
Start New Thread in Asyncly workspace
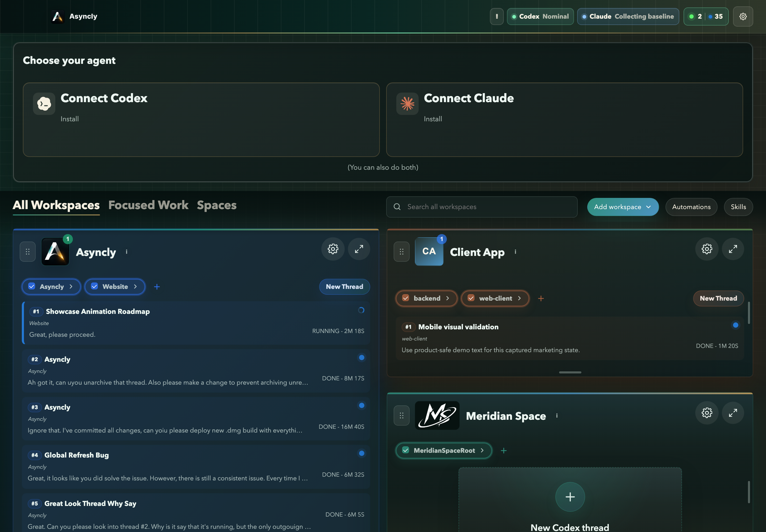pos(344,287)
